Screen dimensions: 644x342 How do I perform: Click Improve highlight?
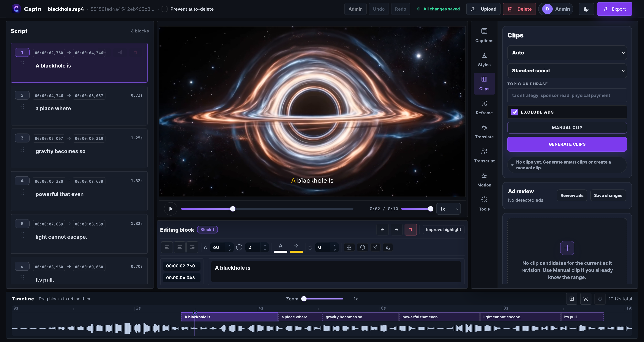pyautogui.click(x=443, y=229)
